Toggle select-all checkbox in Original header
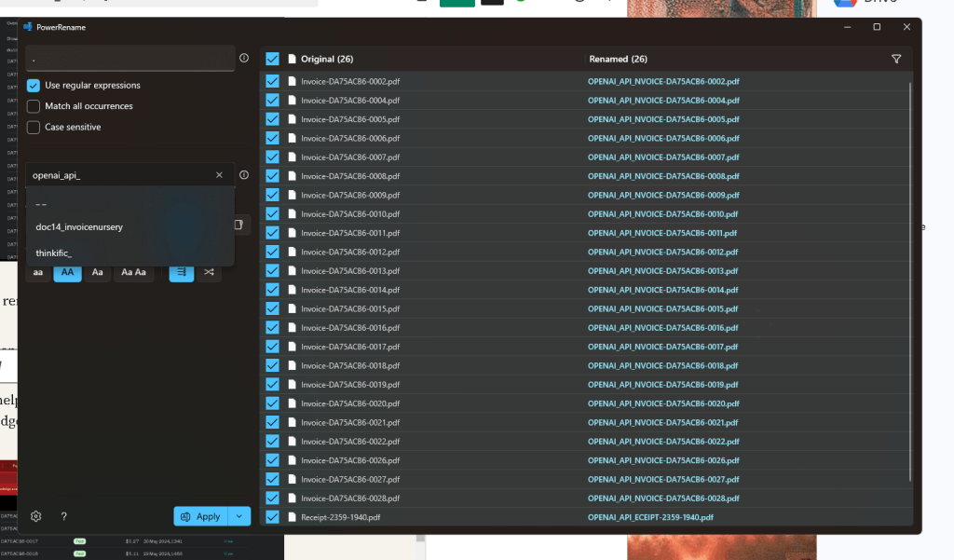Image resolution: width=954 pixels, height=560 pixels. [x=273, y=59]
